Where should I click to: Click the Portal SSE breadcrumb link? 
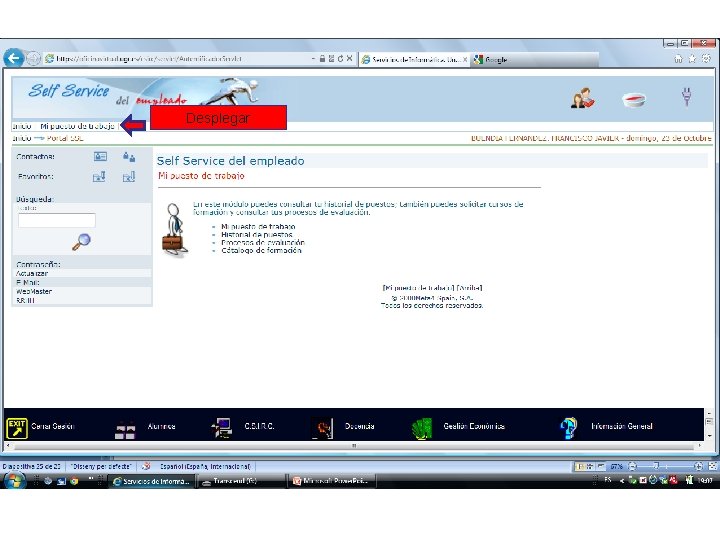click(x=65, y=138)
